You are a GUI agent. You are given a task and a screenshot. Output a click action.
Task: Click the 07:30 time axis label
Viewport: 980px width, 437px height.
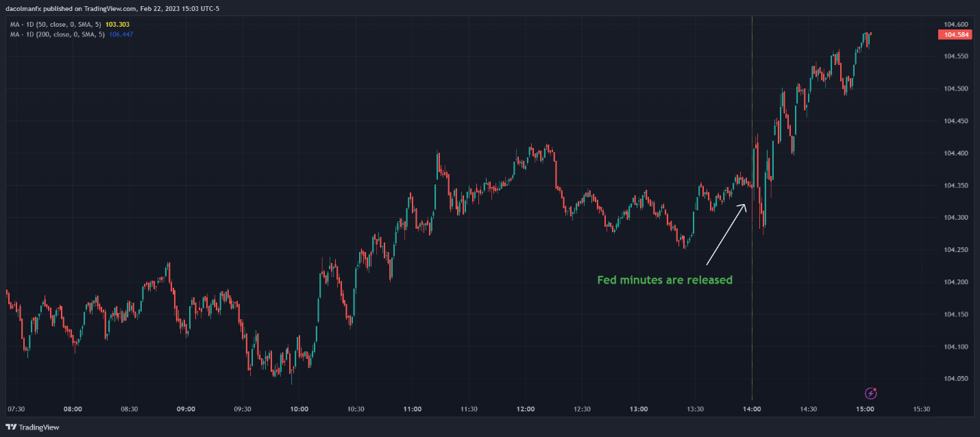tap(16, 409)
